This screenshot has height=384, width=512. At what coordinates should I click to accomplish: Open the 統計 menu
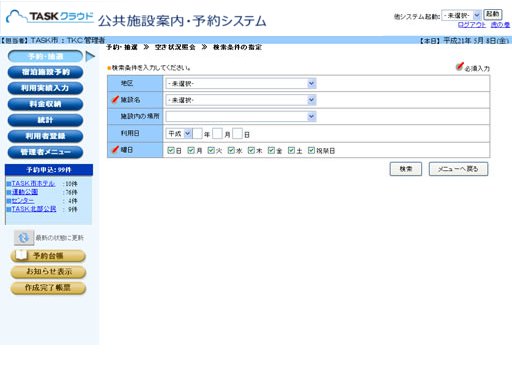pyautogui.click(x=45, y=120)
